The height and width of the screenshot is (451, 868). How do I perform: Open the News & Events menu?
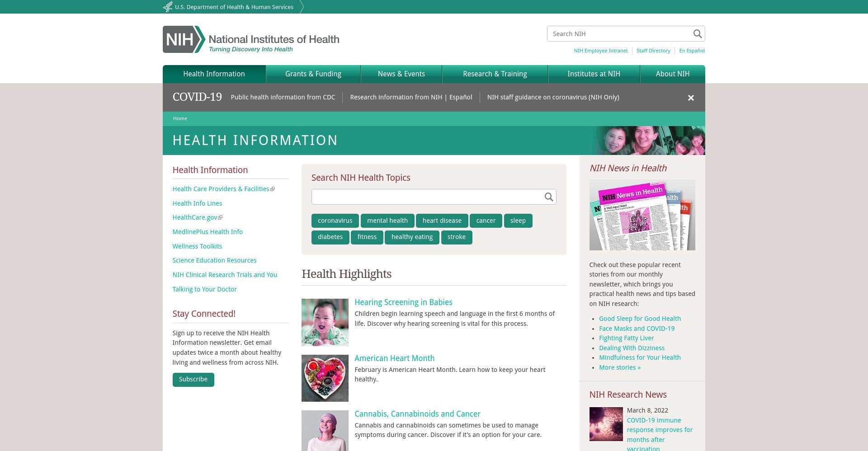(x=401, y=74)
